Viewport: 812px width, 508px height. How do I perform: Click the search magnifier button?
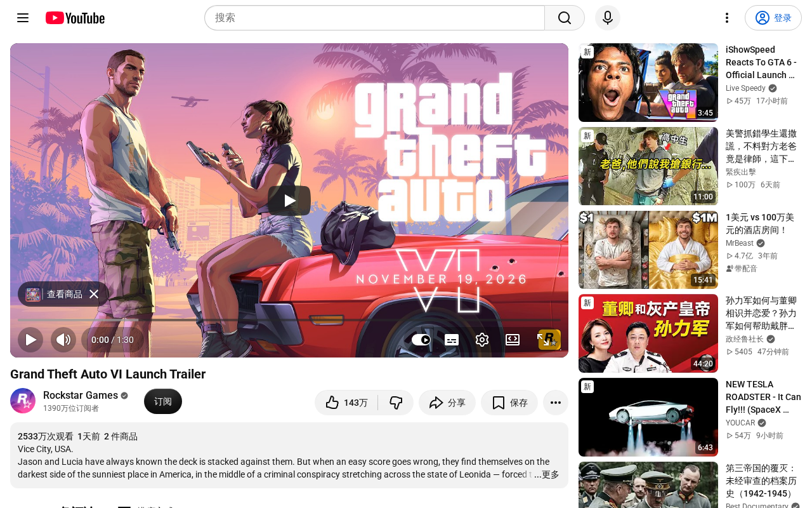(565, 18)
